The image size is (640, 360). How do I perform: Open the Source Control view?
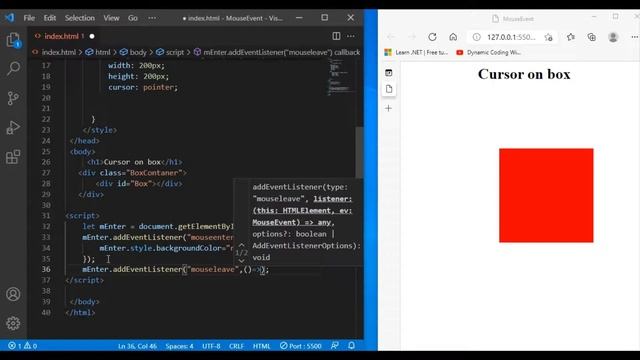pos(13,98)
